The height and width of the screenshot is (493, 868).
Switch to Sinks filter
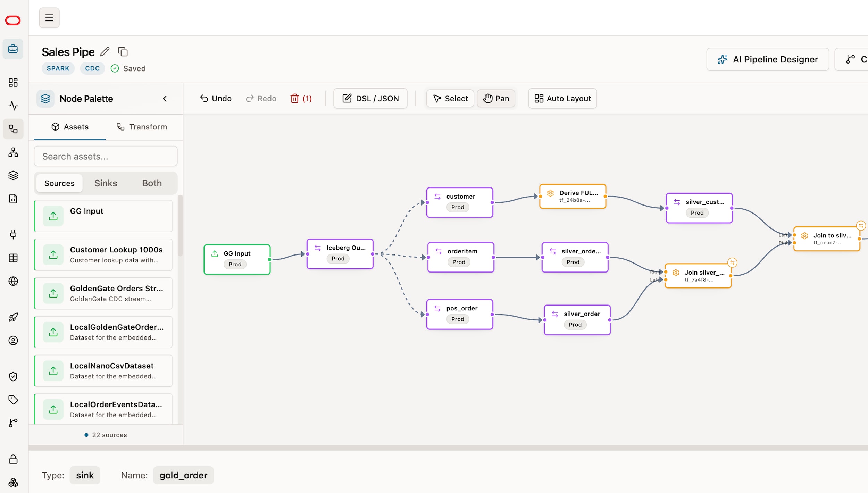point(106,183)
